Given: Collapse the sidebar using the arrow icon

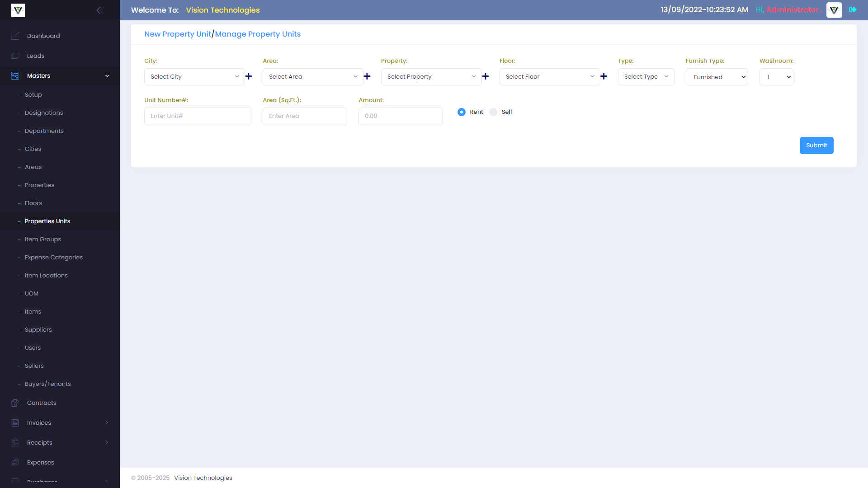Looking at the screenshot, I should tap(100, 10).
